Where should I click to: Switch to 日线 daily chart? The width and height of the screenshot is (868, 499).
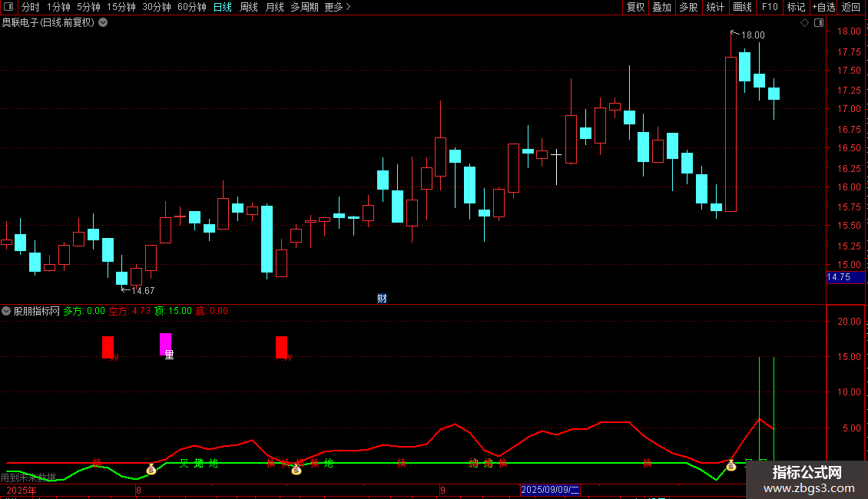tap(223, 7)
